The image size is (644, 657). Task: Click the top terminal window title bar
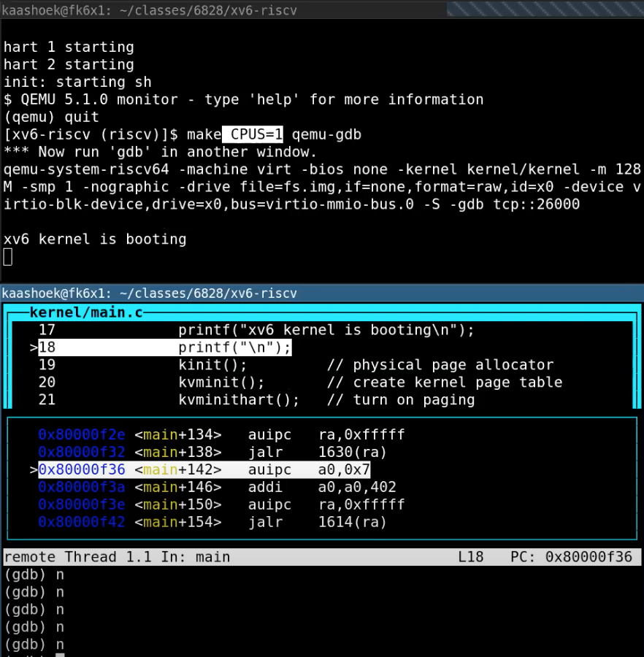[x=219, y=9]
